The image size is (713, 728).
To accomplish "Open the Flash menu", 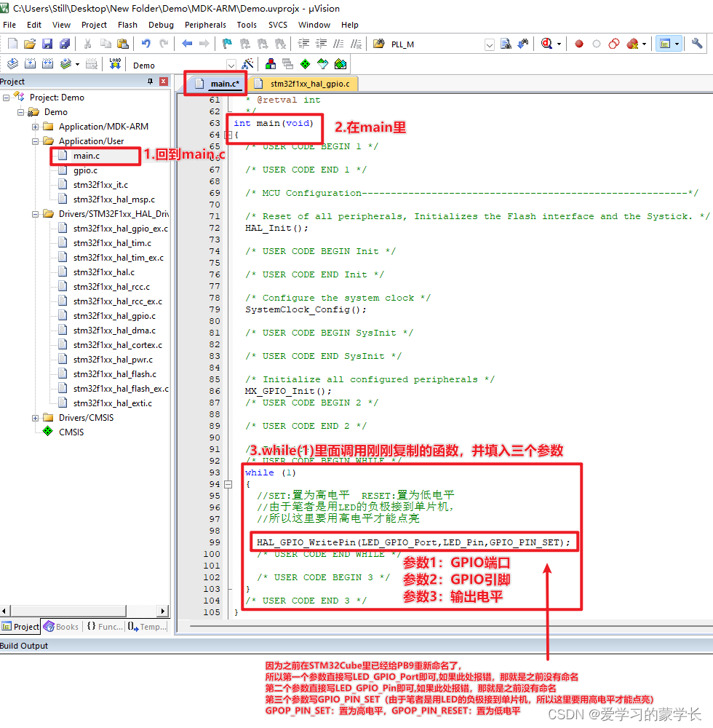I will pyautogui.click(x=127, y=25).
